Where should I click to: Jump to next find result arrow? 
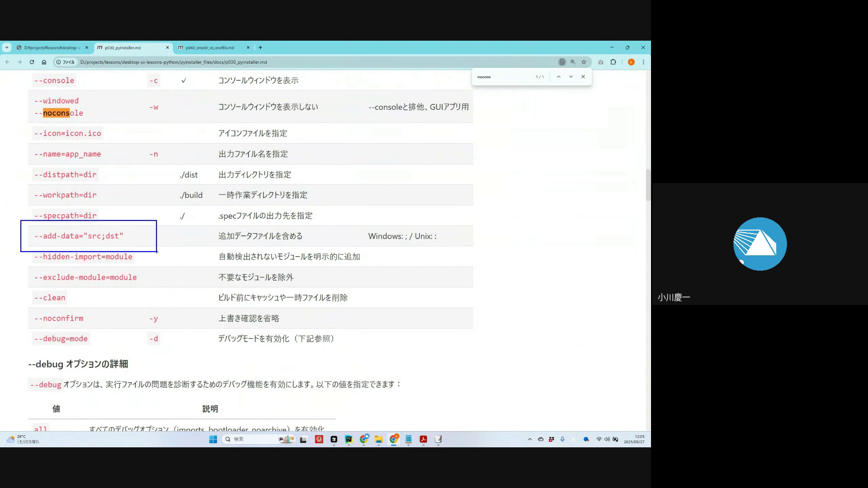pyautogui.click(x=571, y=77)
